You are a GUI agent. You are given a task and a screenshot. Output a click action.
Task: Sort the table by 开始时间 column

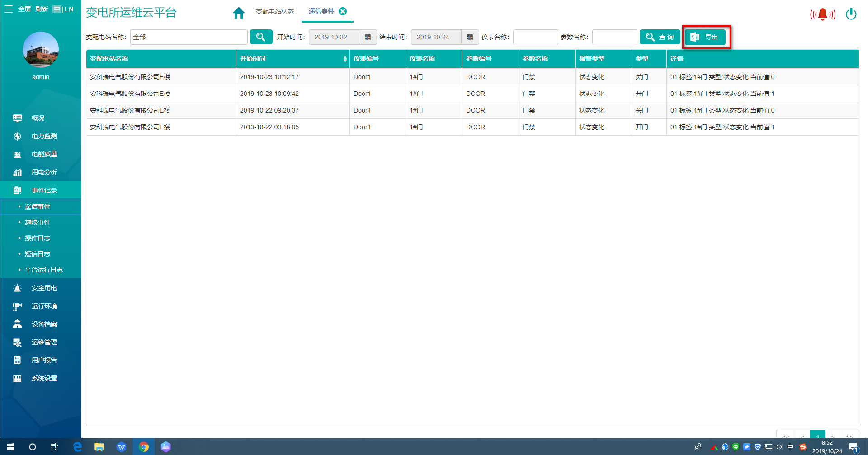click(344, 59)
